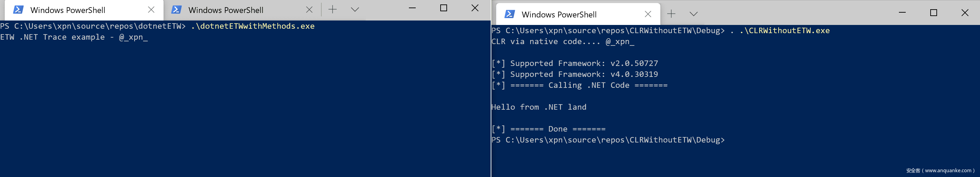The height and width of the screenshot is (177, 980).
Task: Click PowerShell icon on the CLRWithoutETW window's tab
Action: click(x=509, y=14)
